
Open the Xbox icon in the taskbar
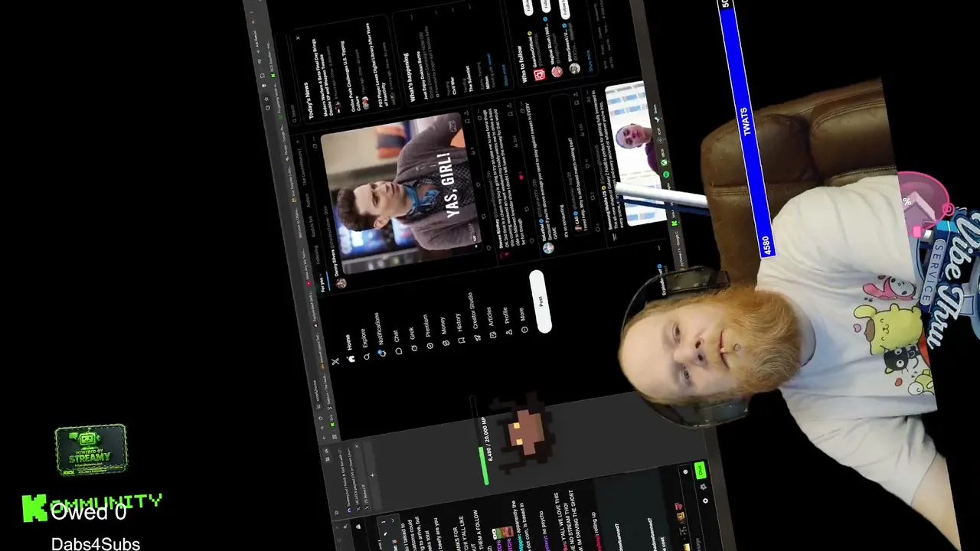tap(663, 162)
